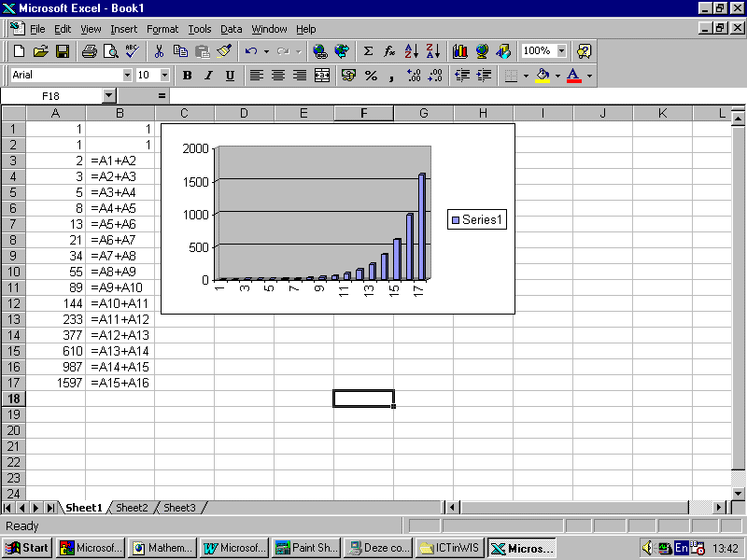Apply percent style formatting

coord(371,76)
